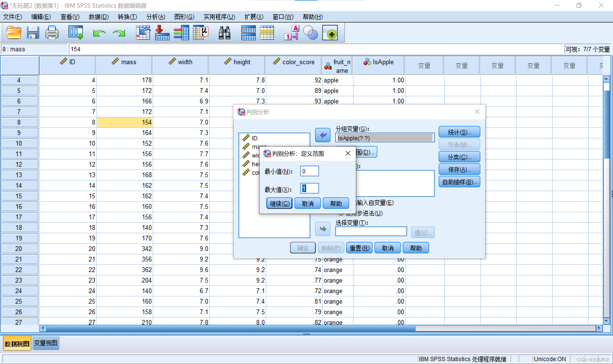Click the Run descriptive statistics icon
Viewport: 613px width, 364px height.
(201, 33)
